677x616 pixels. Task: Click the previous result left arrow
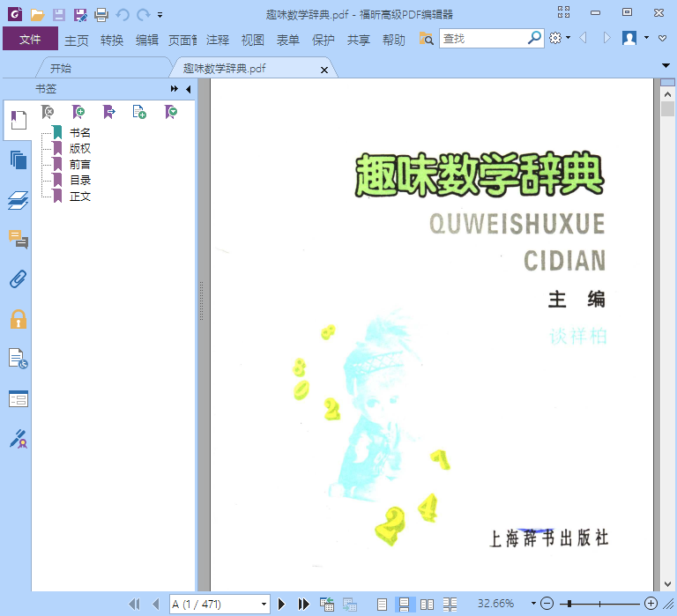click(x=583, y=38)
